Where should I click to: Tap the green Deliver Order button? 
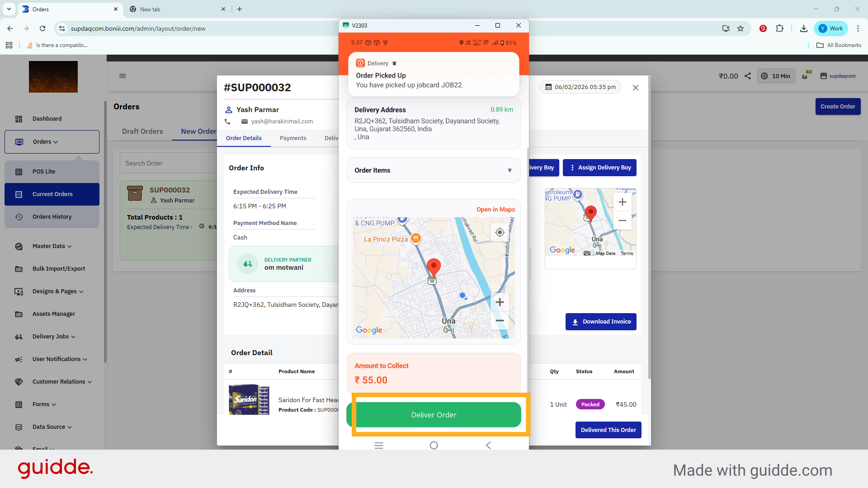tap(434, 415)
